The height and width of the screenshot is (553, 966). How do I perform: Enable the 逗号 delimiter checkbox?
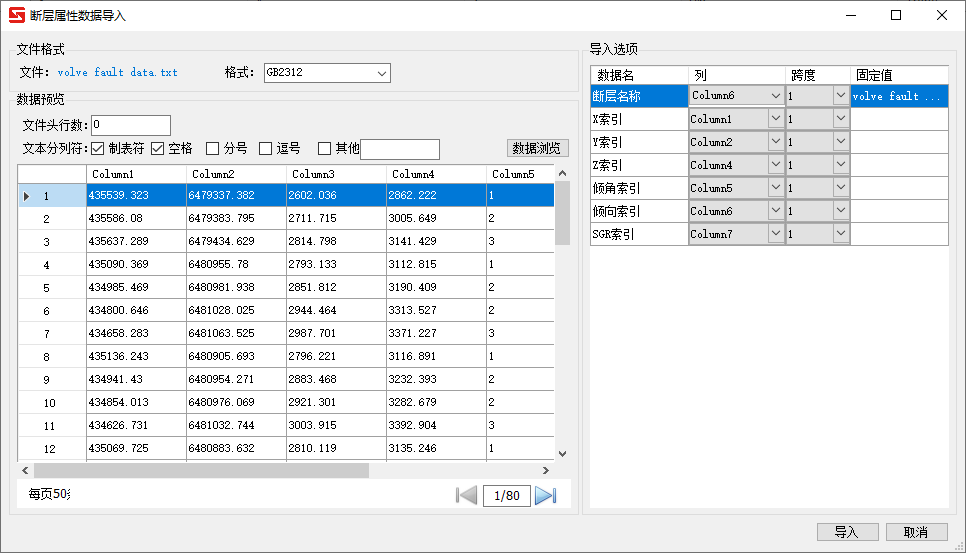(266, 148)
